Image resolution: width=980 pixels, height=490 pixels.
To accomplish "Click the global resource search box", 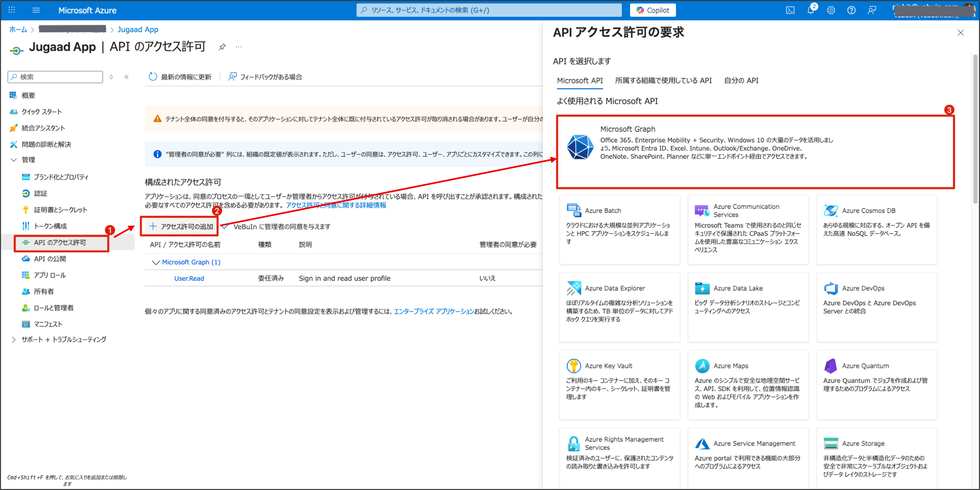I will pos(489,10).
